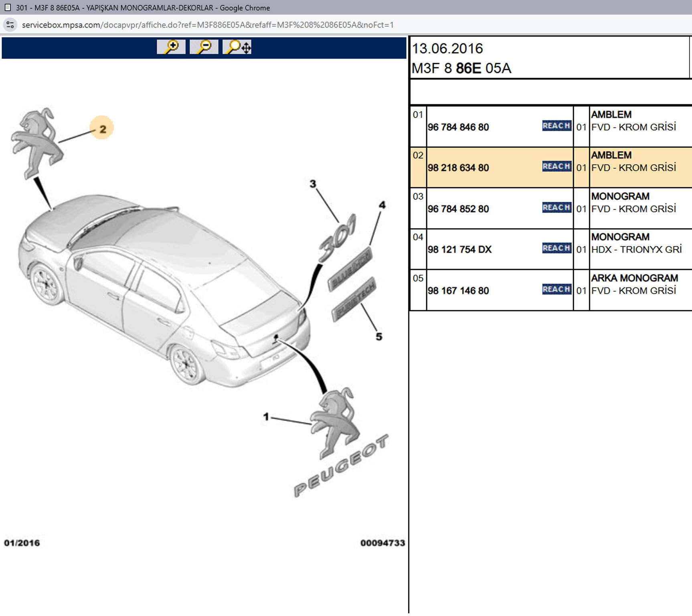692x616 pixels.
Task: Click the zoom and pan magnifier icon
Action: pos(237,47)
